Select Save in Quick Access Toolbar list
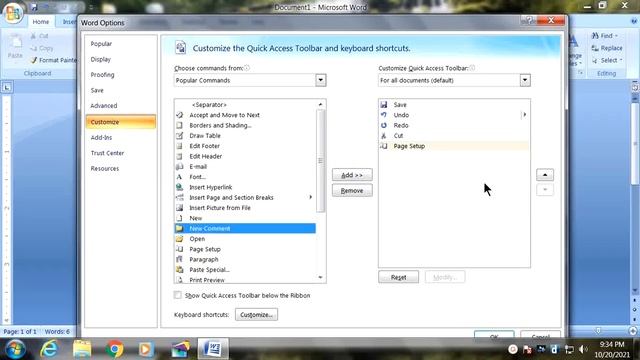The width and height of the screenshot is (640, 360). click(x=454, y=105)
